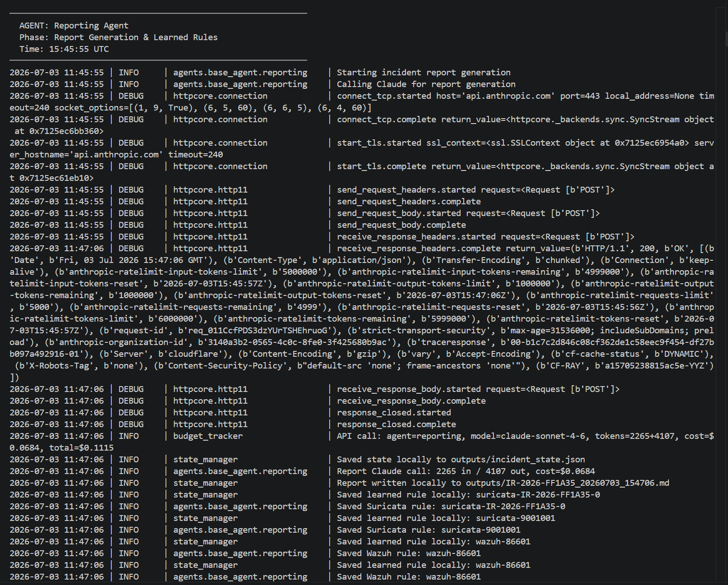Click 'Saved state locally to outputs/incident_state.json' message
This screenshot has height=585, width=728.
[x=461, y=460]
